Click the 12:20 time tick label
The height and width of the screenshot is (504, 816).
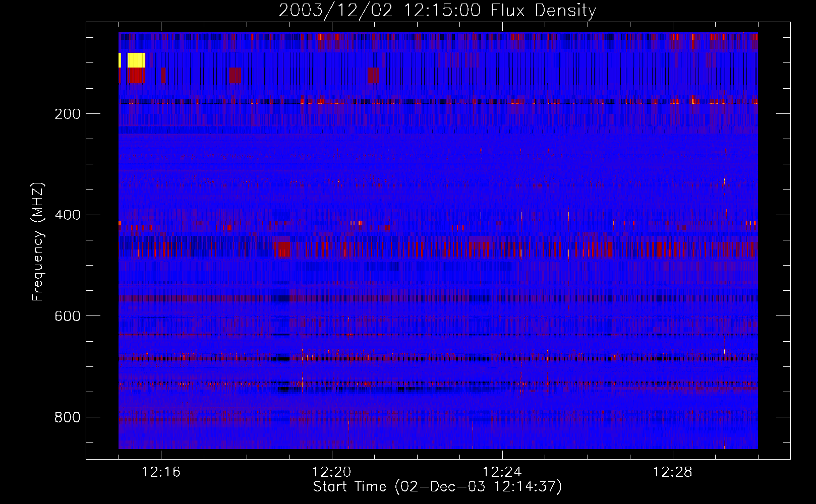coord(331,472)
